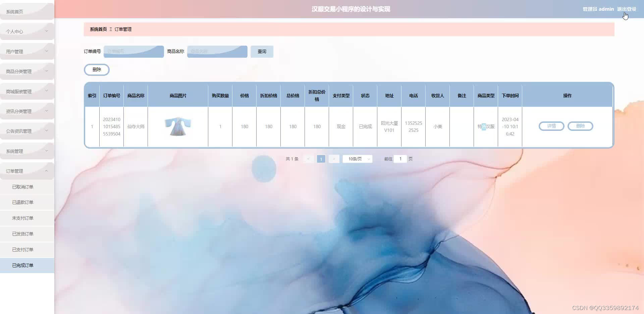
Task: Select the 已完成订单 submenu item
Action: [x=27, y=265]
